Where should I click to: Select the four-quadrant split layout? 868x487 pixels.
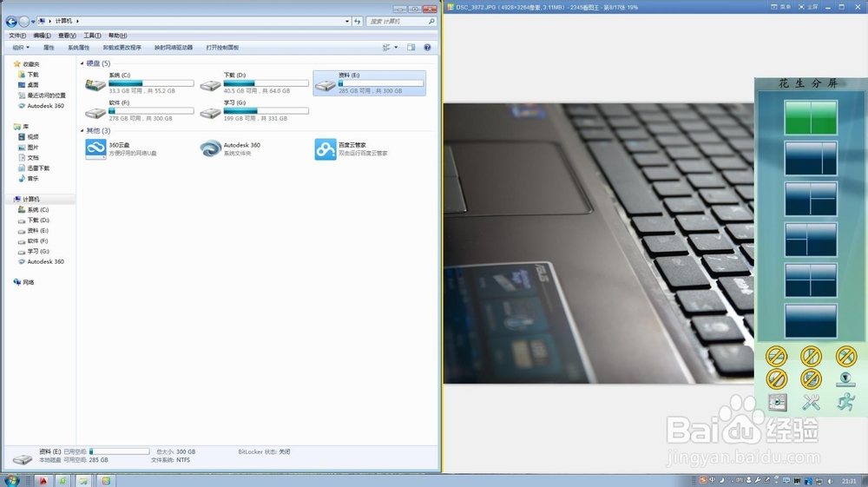click(811, 280)
